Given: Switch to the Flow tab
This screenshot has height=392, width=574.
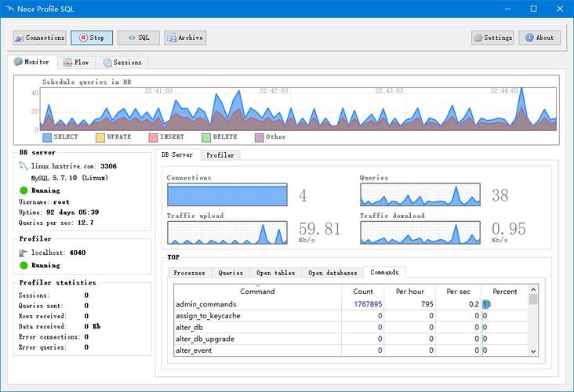Looking at the screenshot, I should pyautogui.click(x=77, y=63).
